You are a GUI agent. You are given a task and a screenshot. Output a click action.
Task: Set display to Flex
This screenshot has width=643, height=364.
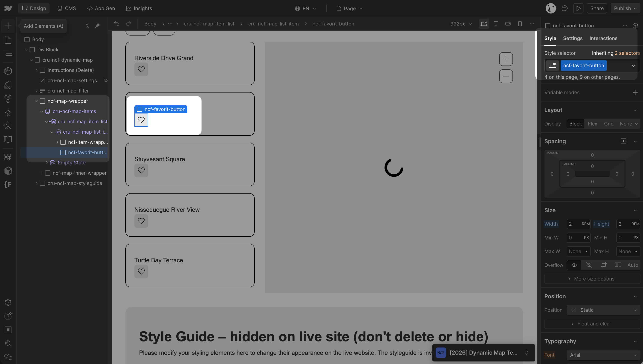592,124
